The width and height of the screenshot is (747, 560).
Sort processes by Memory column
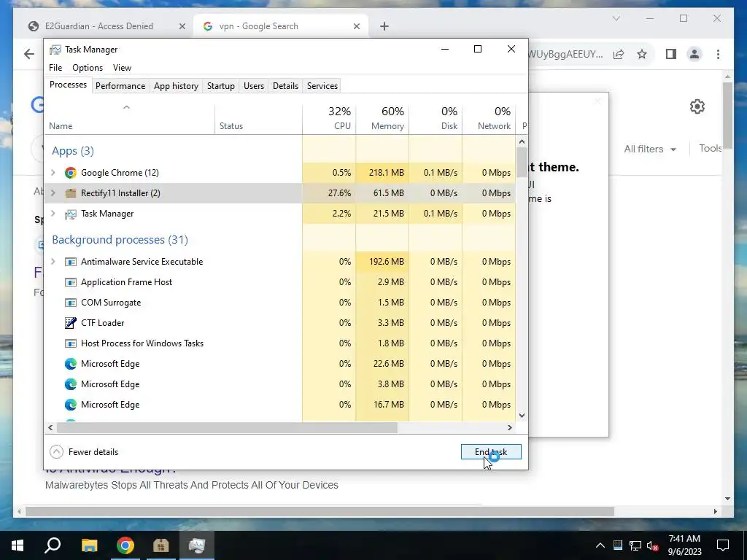(382, 118)
